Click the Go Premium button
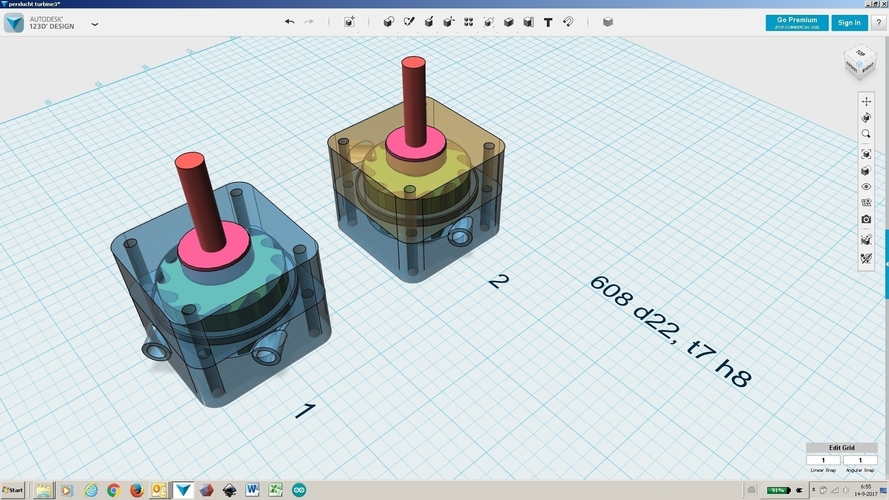This screenshot has width=889, height=500. [x=797, y=23]
